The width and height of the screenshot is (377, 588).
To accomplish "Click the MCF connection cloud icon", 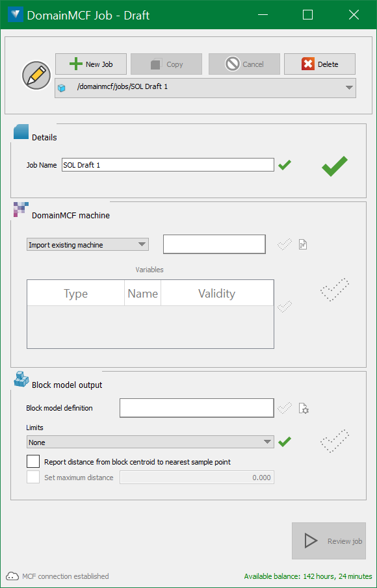I will click(x=12, y=576).
